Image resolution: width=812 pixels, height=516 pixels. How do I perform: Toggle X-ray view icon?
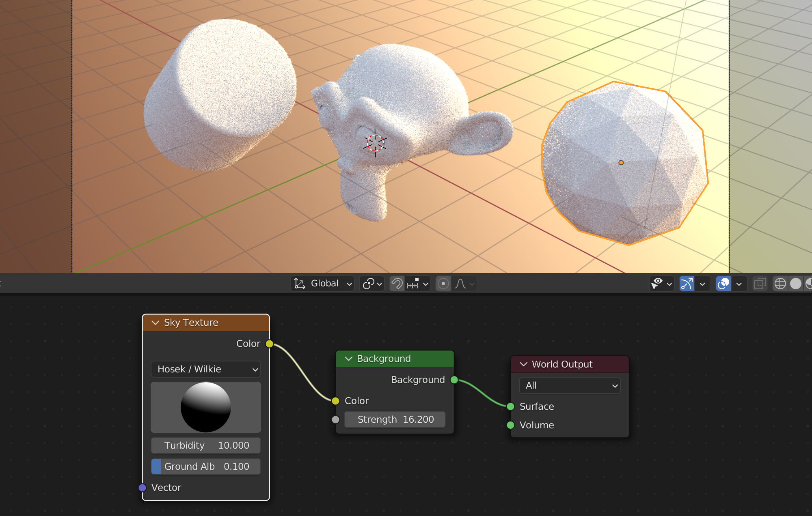click(760, 284)
